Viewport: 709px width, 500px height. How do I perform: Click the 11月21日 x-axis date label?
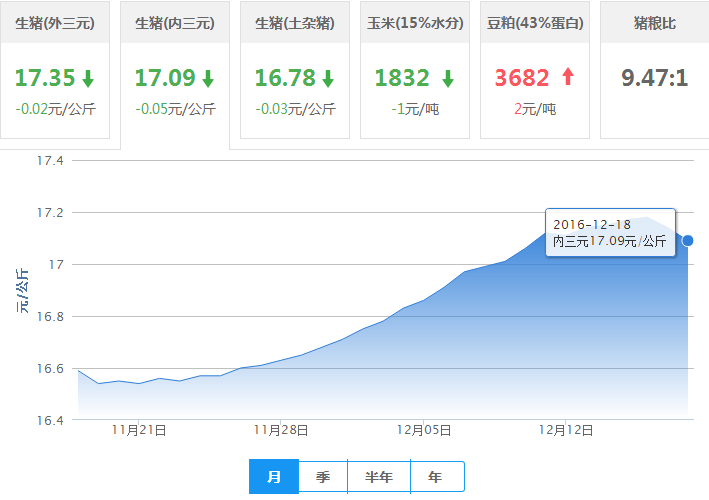[139, 431]
